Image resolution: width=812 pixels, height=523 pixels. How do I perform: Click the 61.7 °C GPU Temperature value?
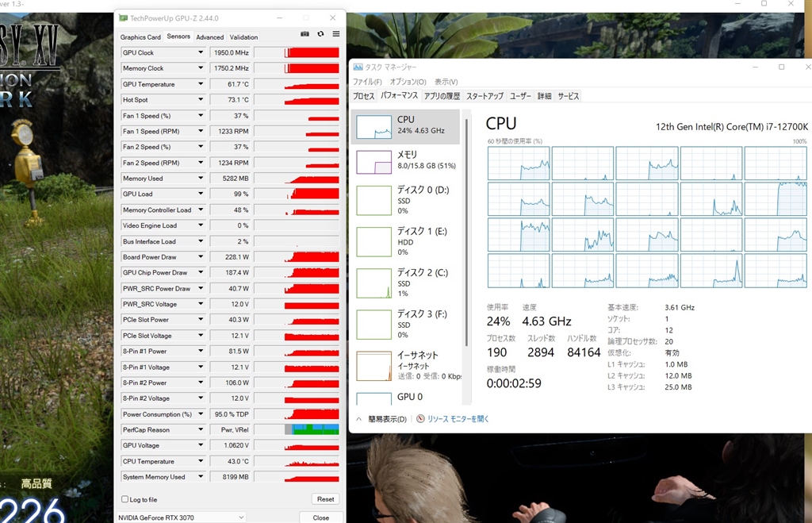tap(230, 84)
